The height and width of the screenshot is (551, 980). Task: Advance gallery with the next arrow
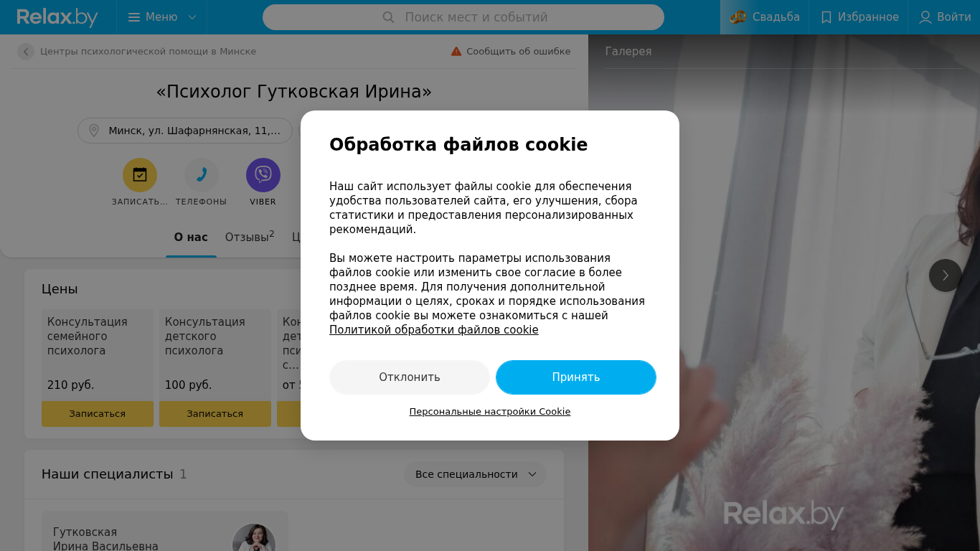[946, 275]
